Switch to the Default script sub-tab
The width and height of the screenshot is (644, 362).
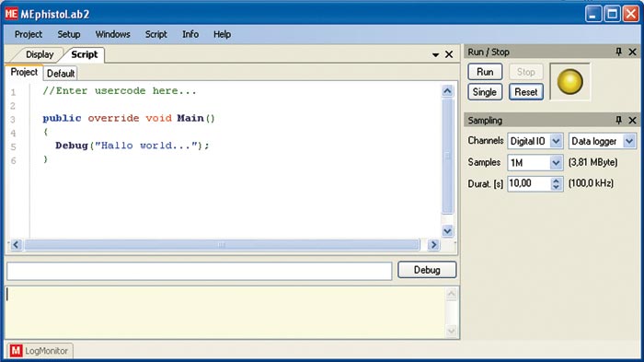point(61,73)
